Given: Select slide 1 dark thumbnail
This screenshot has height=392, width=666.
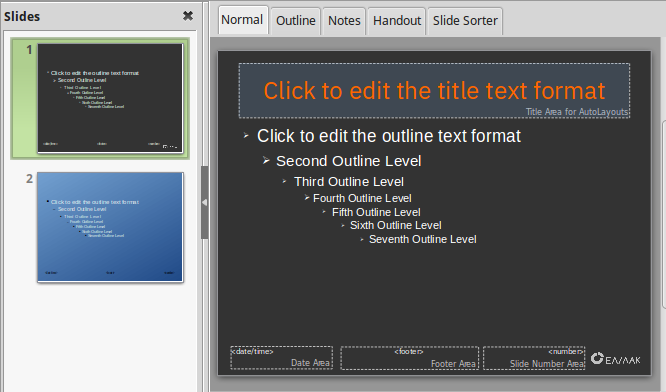Looking at the screenshot, I should tap(110, 98).
